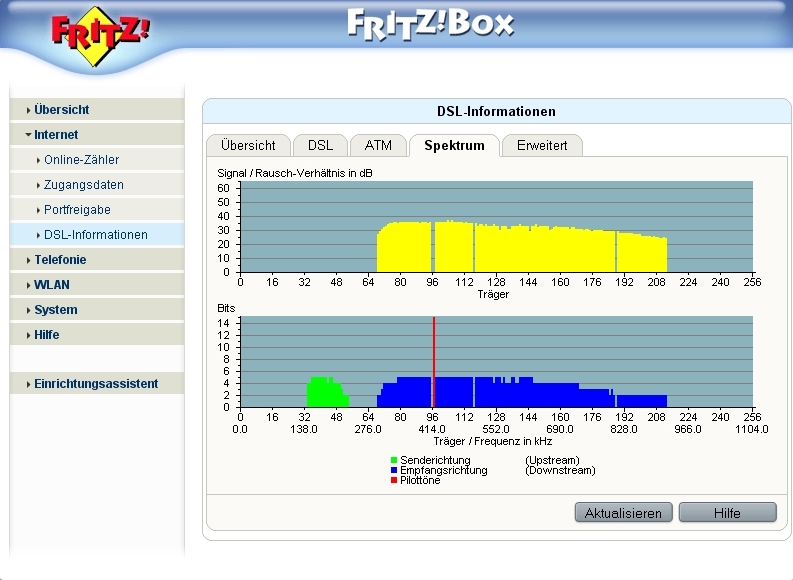Open the Übersicht sidebar menu

[97, 110]
